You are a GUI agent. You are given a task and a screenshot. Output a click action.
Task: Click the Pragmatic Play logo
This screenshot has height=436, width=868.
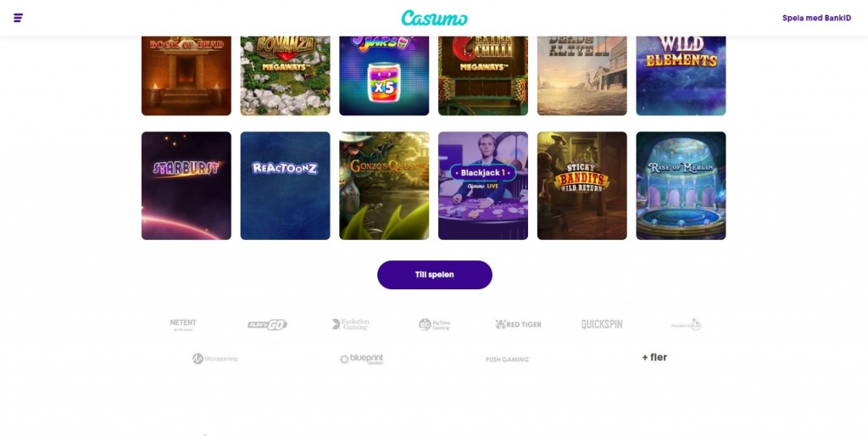(686, 325)
